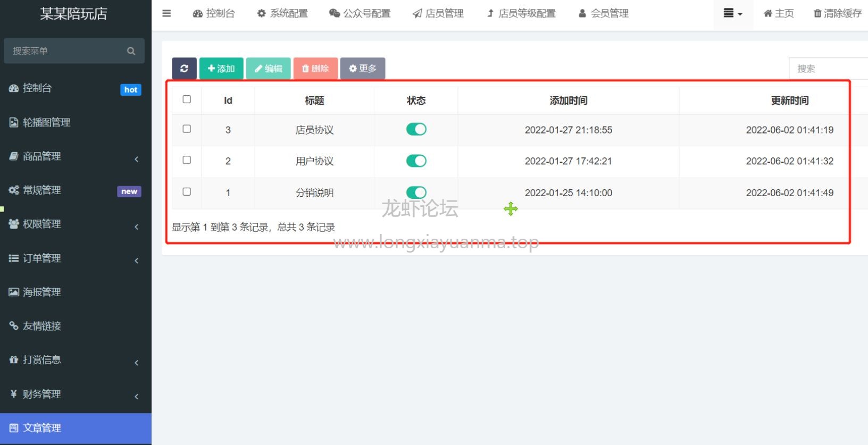Check the checkbox for row 分销说明
The image size is (868, 445).
(187, 192)
